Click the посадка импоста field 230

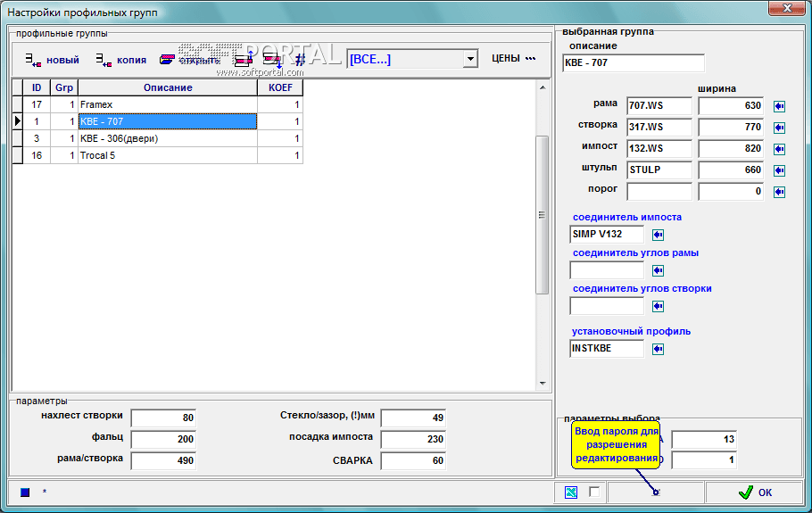pos(413,440)
